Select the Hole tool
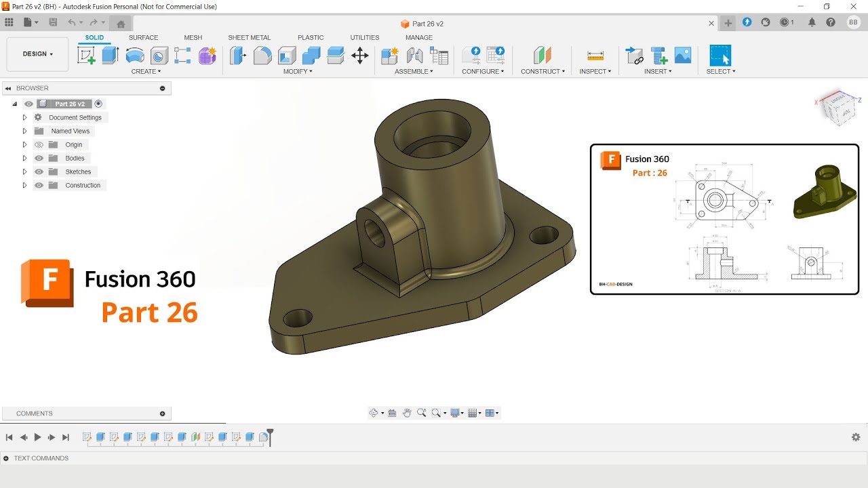This screenshot has width=868, height=488. tap(159, 56)
